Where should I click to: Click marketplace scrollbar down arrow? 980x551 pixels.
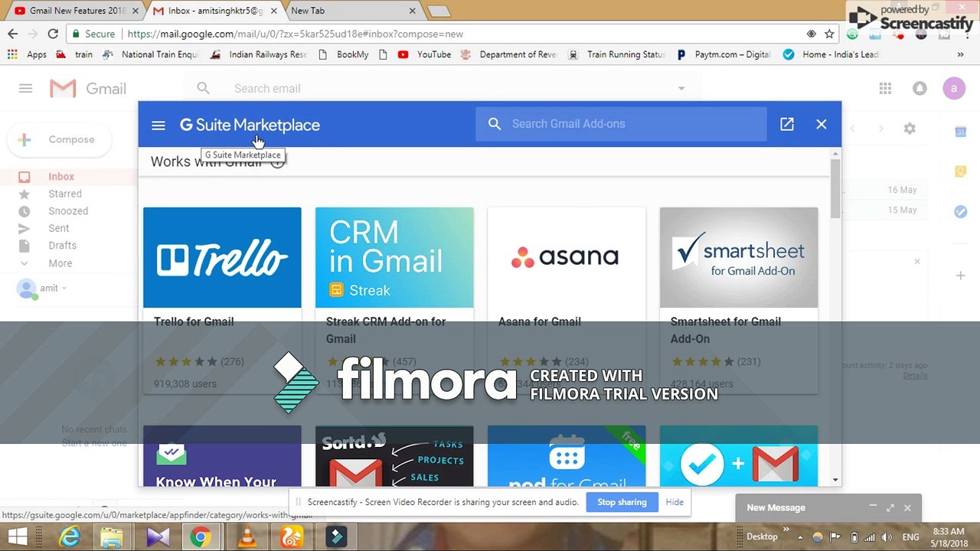pyautogui.click(x=835, y=480)
